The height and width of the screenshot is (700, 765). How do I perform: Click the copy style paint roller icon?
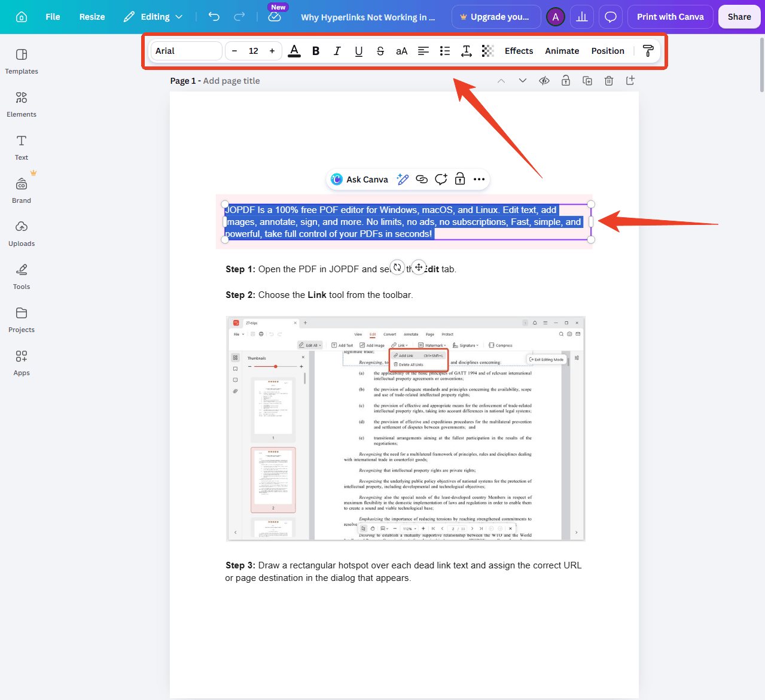click(x=648, y=51)
